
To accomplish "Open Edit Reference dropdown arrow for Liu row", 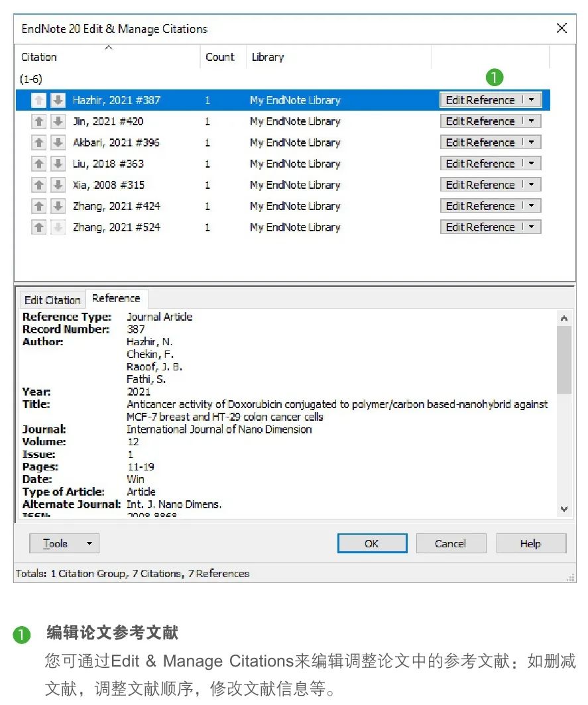I will pos(531,163).
